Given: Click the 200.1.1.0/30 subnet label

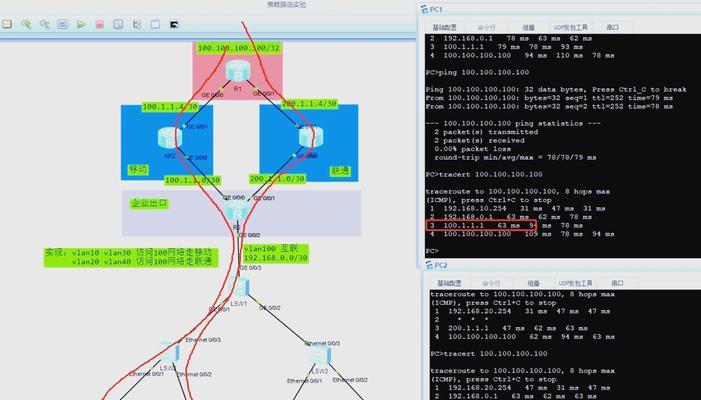Looking at the screenshot, I should pyautogui.click(x=277, y=179).
